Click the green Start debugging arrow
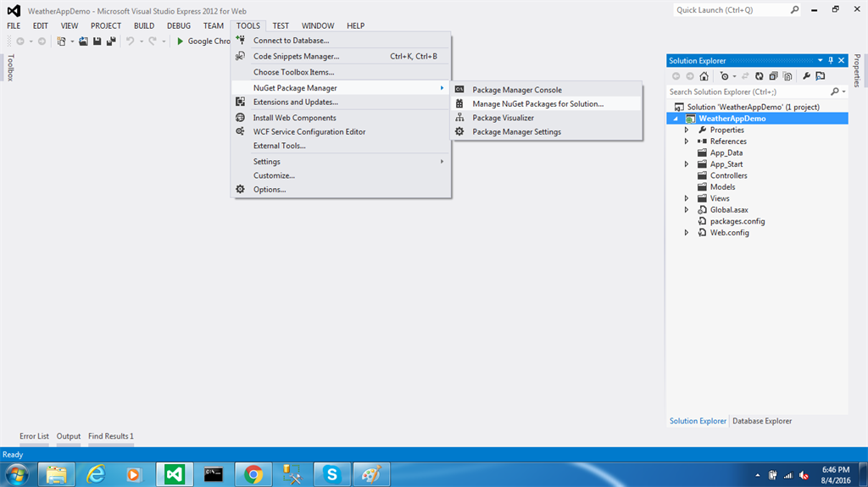Screen dimensions: 868x487 (180, 42)
